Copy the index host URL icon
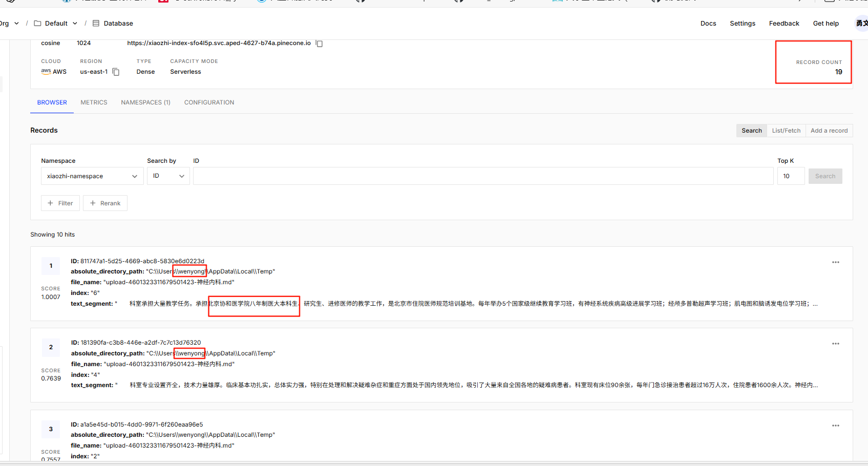 coord(319,44)
